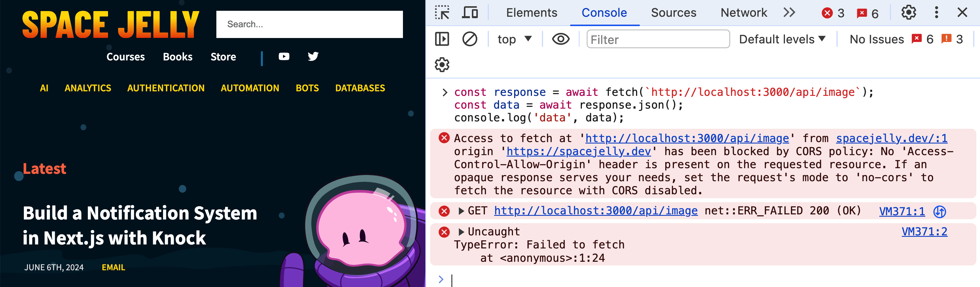Click the console.log('data', data) code line
The image size is (980, 287).
click(x=539, y=118)
